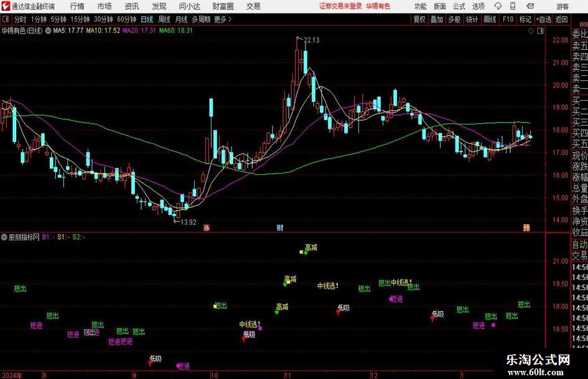The height and width of the screenshot is (379, 588).
Task: Click the 游客 user label
Action: pos(562,6)
